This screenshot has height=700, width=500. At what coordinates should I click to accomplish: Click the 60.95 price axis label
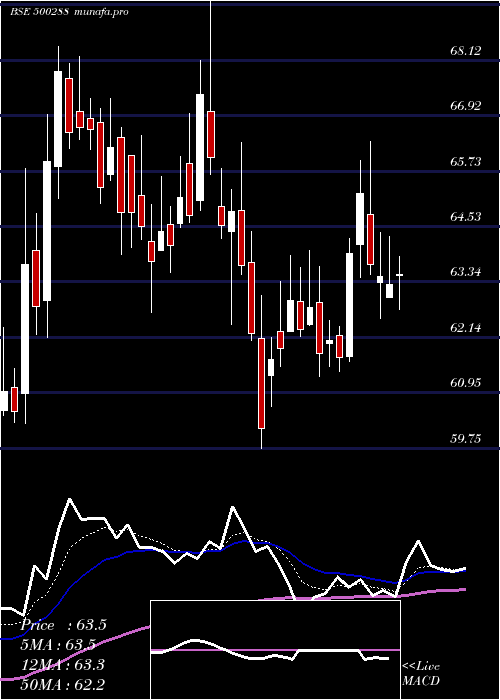click(465, 383)
